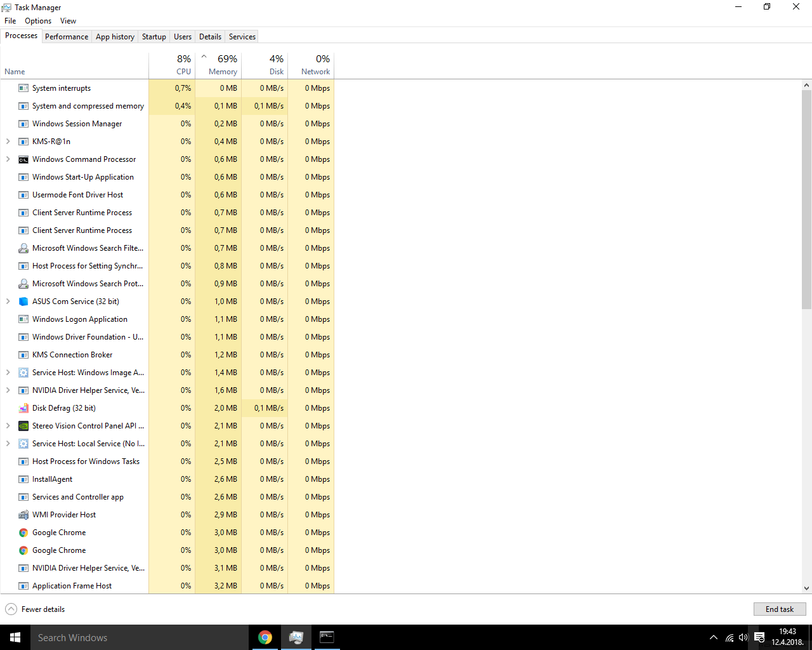Viewport: 812px width, 650px height.
Task: Click the Stereo Vision Control Panel icon
Action: (23, 426)
